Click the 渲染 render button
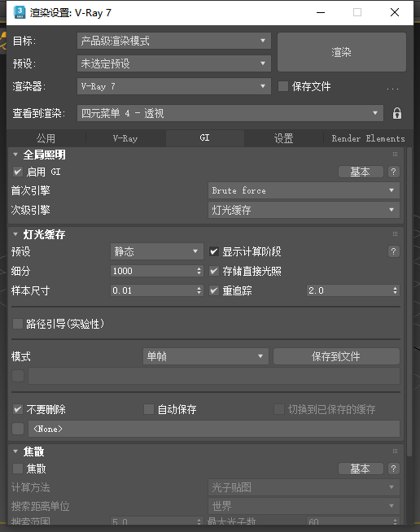The image size is (420, 532). (x=342, y=52)
